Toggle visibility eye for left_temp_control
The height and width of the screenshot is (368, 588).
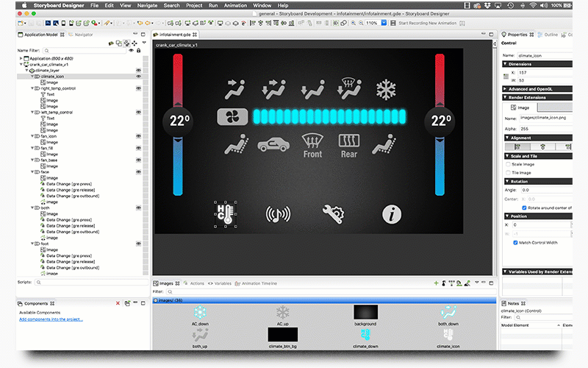click(x=138, y=113)
